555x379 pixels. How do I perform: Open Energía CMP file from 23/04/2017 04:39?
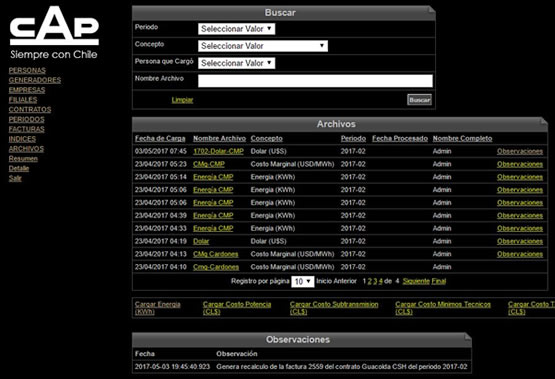[213, 216]
